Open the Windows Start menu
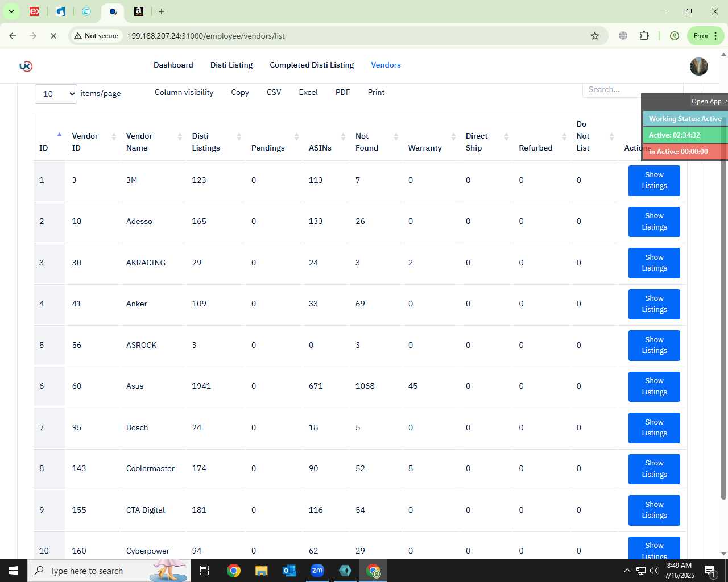 14,571
